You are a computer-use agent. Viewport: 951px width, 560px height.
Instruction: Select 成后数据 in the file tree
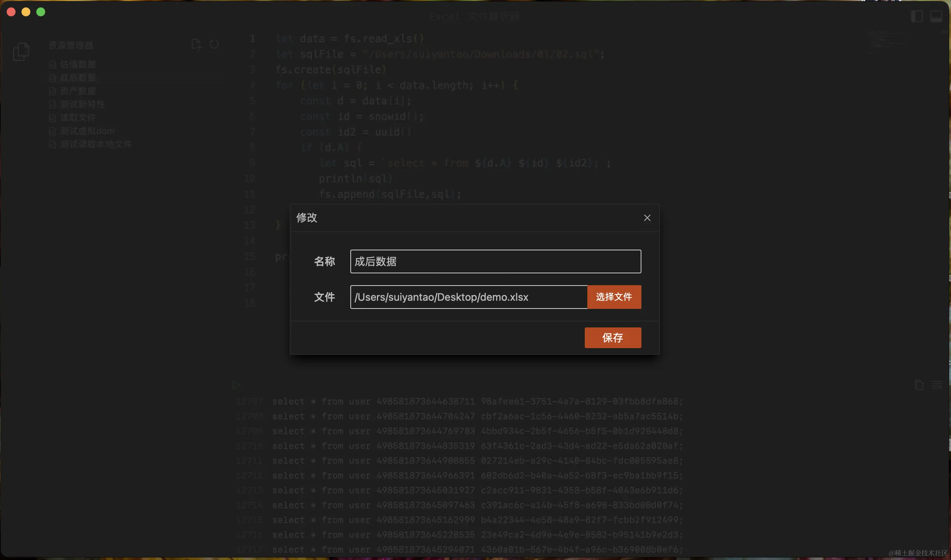coord(77,78)
